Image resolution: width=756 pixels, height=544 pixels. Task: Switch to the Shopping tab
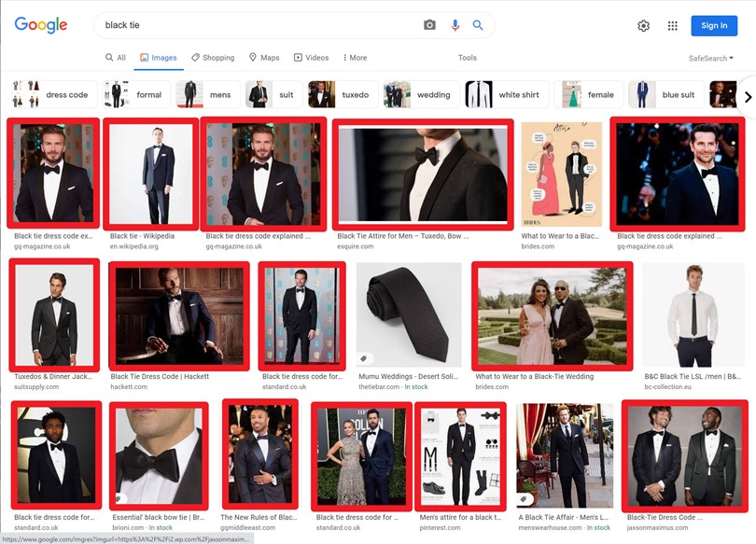pos(213,58)
